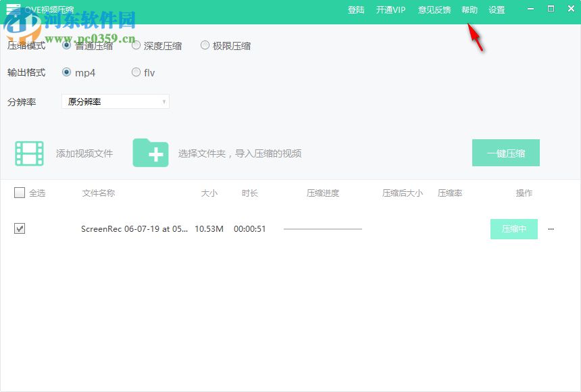This screenshot has width=581, height=392.
Task: Click the 开通VIP menu item
Action: 390,10
